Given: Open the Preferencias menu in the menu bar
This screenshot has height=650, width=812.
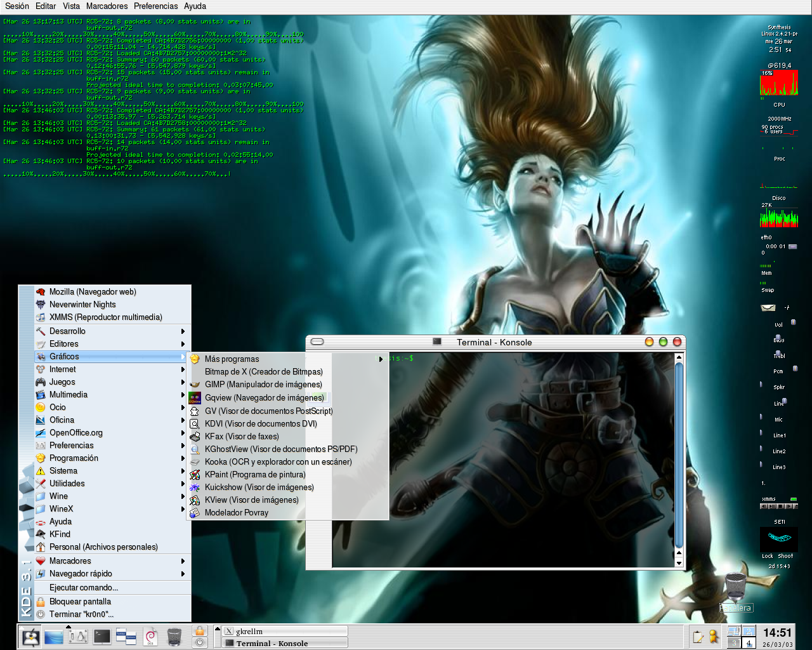Looking at the screenshot, I should point(156,6).
